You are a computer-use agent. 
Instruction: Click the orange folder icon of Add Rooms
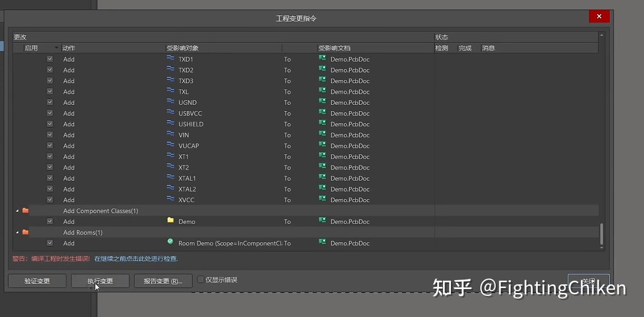pos(25,232)
